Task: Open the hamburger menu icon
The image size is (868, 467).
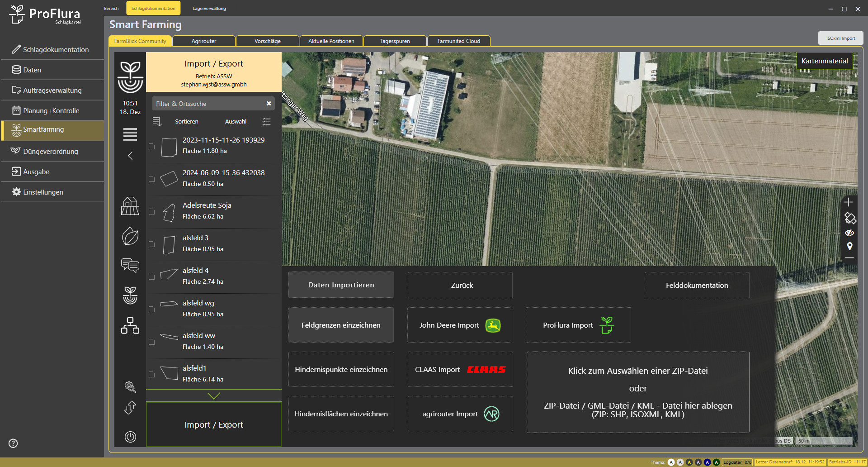Action: click(x=130, y=134)
